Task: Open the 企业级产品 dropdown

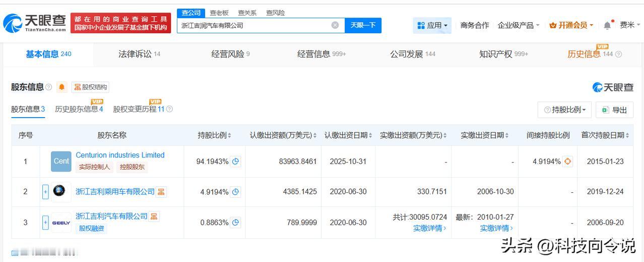Action: pyautogui.click(x=519, y=25)
